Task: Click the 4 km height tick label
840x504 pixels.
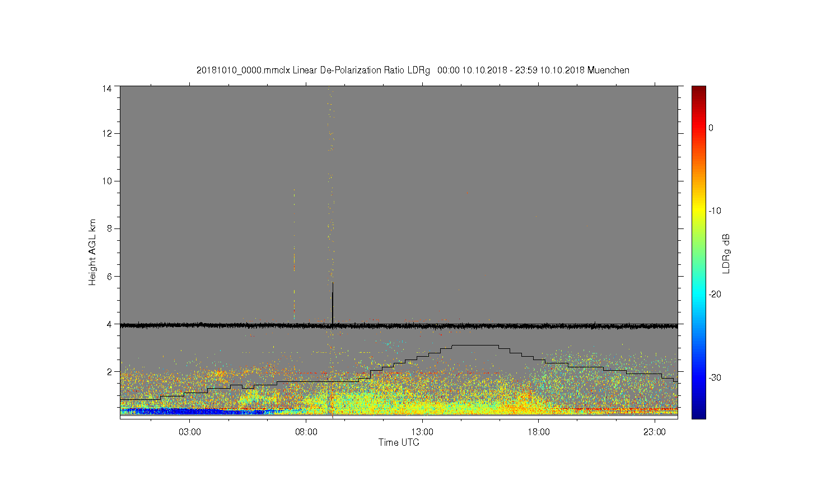Action: point(109,324)
